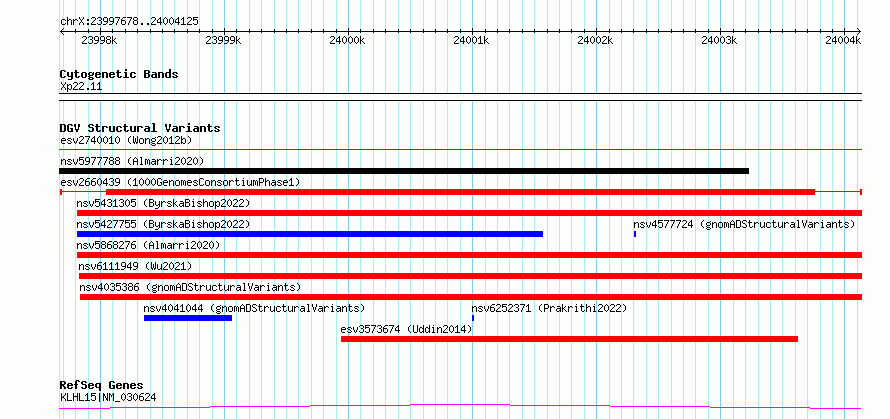Open nsv5977788 (Almarri2020) label

tap(132, 161)
